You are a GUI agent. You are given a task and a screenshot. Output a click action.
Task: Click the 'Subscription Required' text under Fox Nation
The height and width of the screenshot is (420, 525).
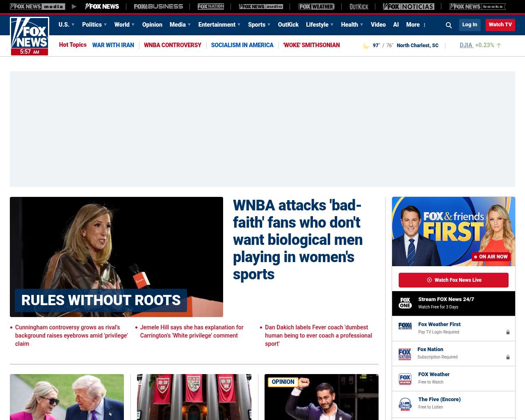[x=437, y=357]
